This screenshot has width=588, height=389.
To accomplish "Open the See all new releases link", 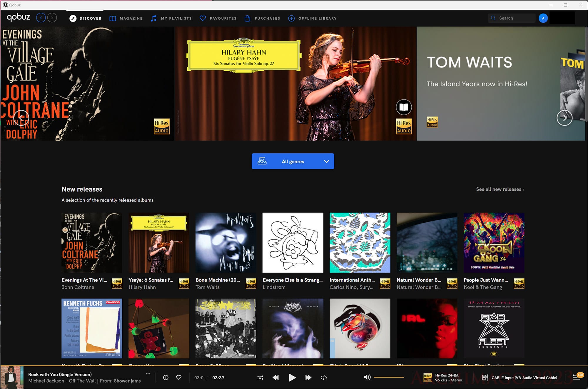I will pyautogui.click(x=500, y=189).
